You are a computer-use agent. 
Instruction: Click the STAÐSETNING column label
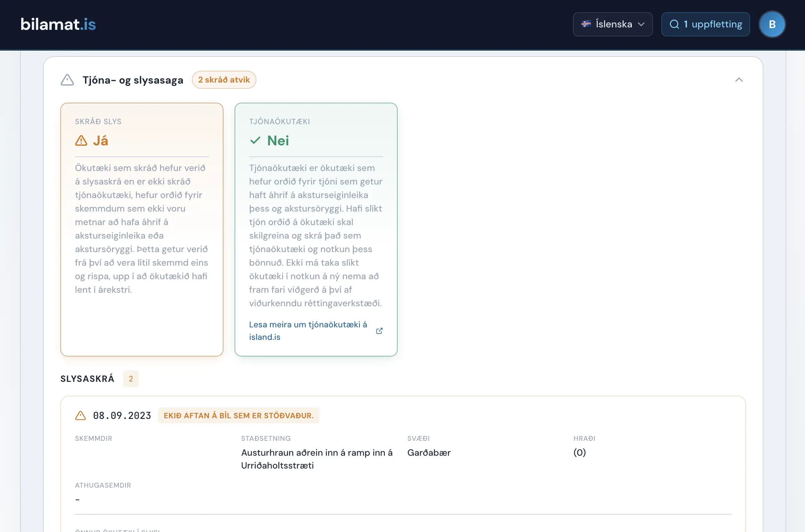pyautogui.click(x=266, y=438)
